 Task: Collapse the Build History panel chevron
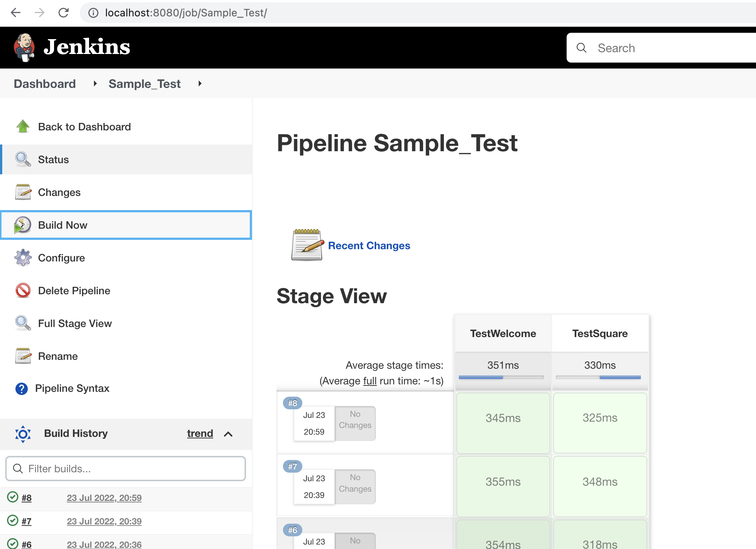(x=228, y=434)
